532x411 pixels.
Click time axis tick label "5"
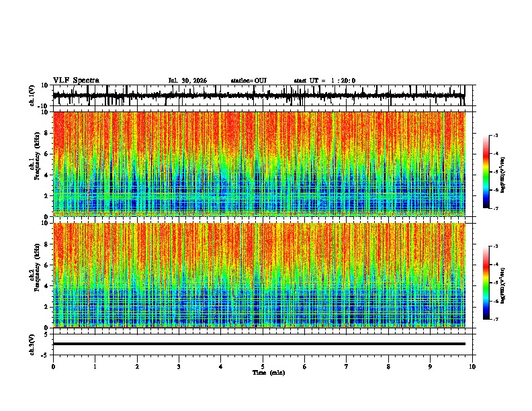263,367
